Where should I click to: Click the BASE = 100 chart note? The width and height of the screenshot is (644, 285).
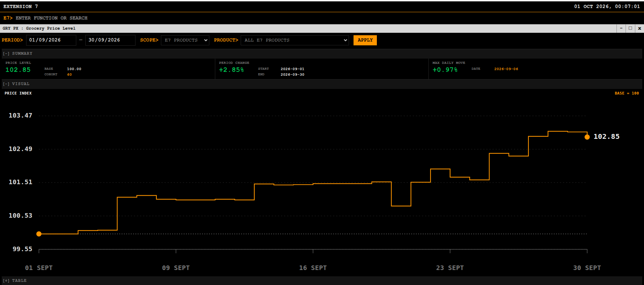coord(627,93)
